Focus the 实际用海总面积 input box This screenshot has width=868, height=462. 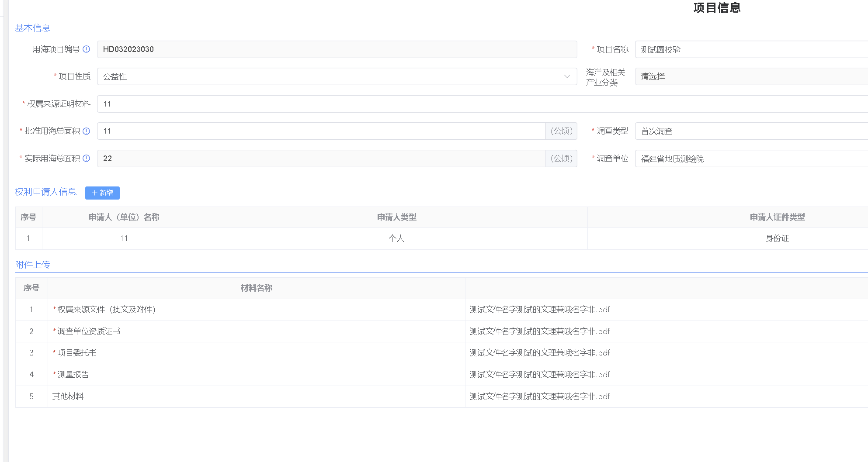321,159
